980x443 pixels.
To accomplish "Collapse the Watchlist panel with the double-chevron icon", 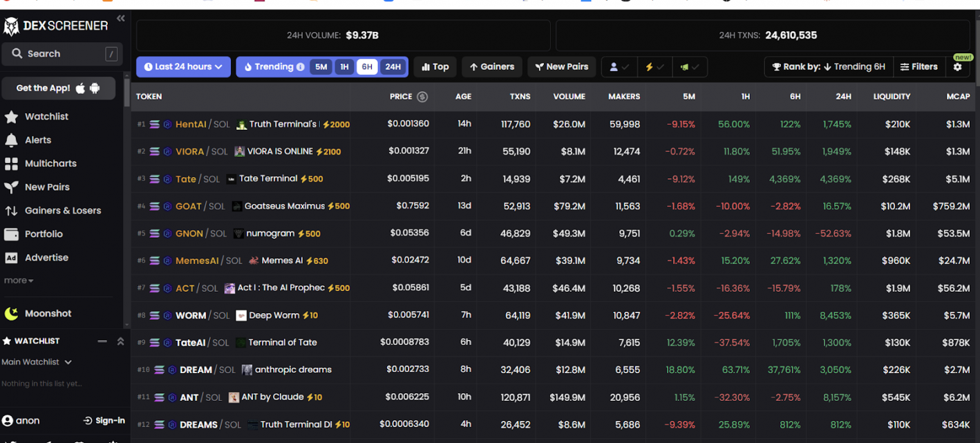I will pyautogui.click(x=120, y=341).
